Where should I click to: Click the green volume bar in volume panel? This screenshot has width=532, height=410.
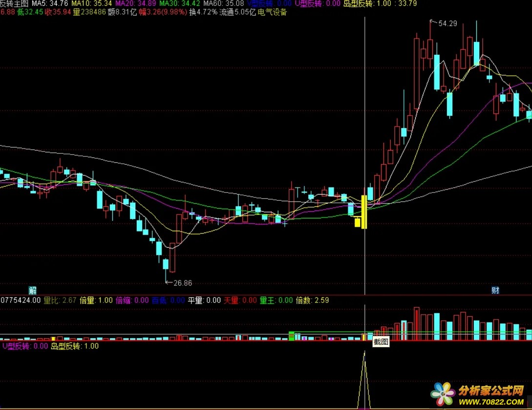[291, 336]
